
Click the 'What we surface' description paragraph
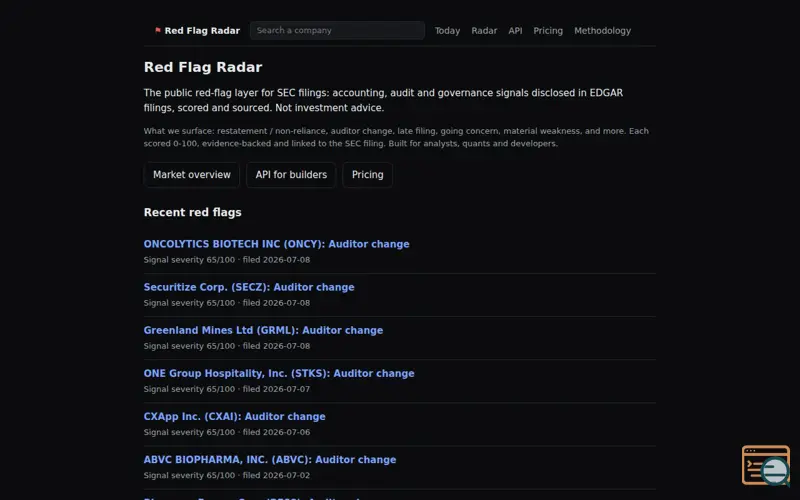pos(396,137)
